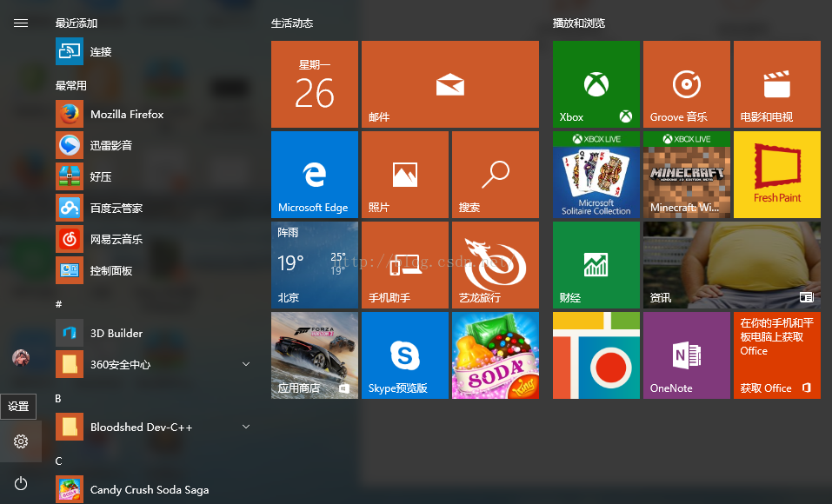Click the 最近添加 section heading
The height and width of the screenshot is (504, 832).
tap(77, 23)
